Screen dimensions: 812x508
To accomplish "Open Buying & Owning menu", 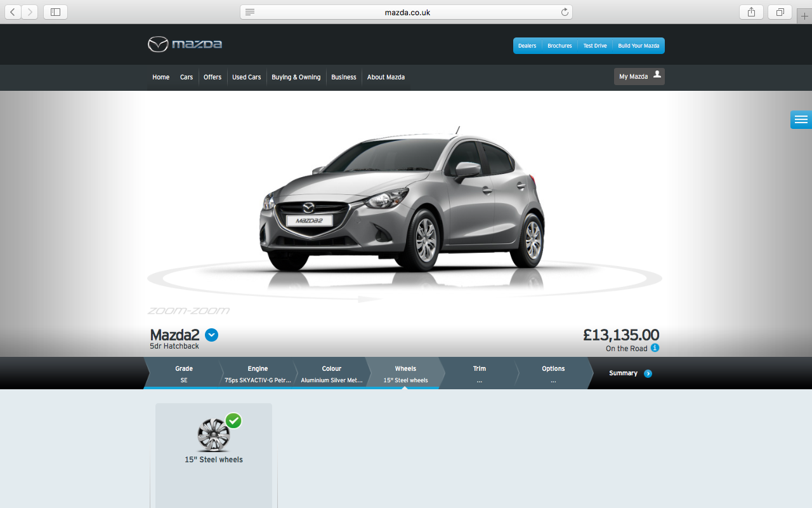I will point(296,77).
